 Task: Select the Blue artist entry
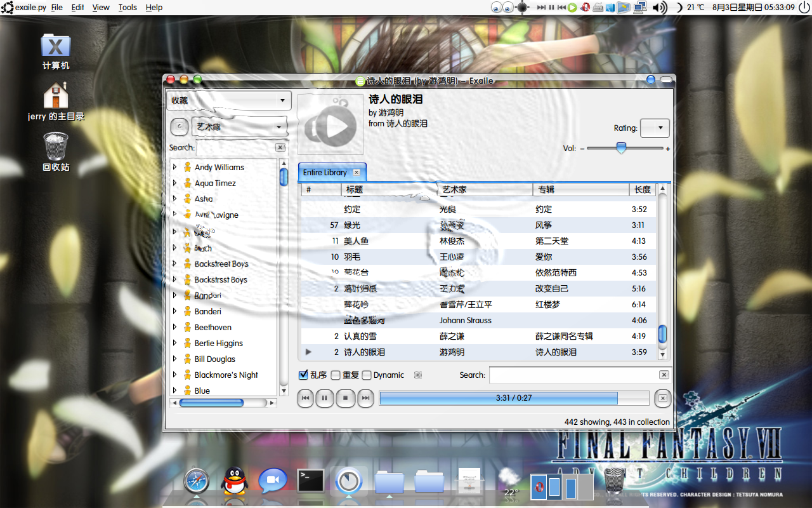click(x=202, y=391)
